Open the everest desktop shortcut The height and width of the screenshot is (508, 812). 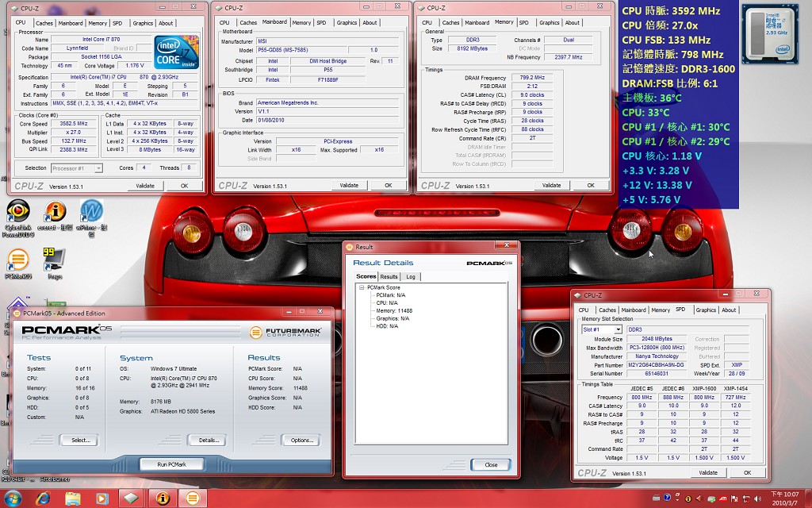pos(55,216)
